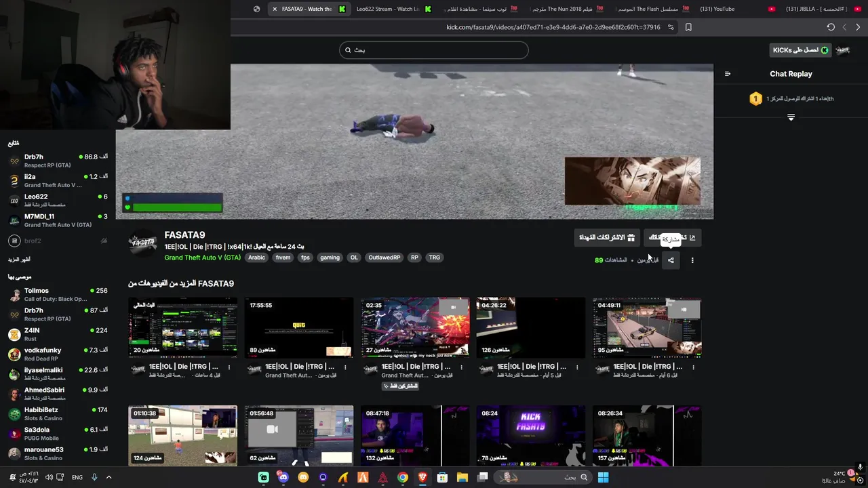Click FASATA9 channel avatar beside title
Image resolution: width=868 pixels, height=488 pixels.
click(143, 244)
